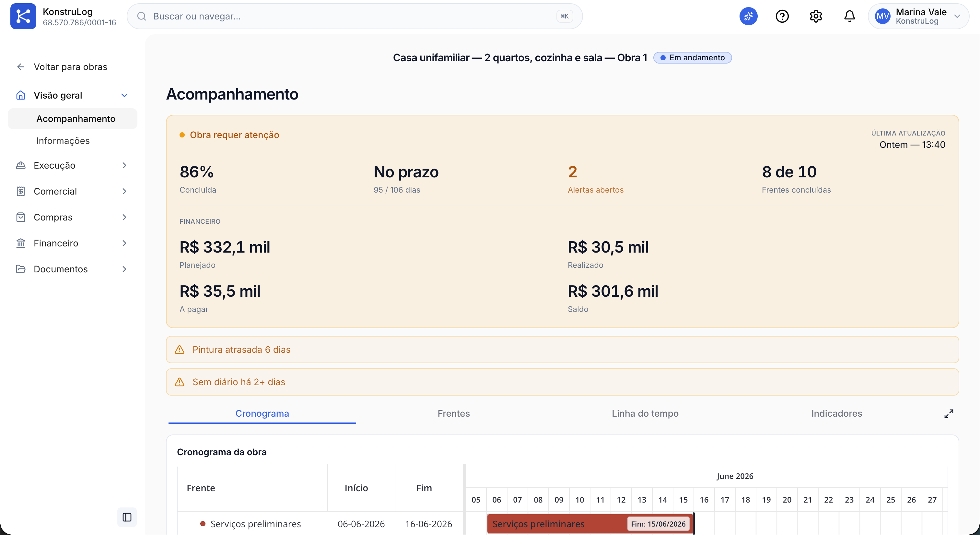Click the KonstruLog logo icon
This screenshot has width=980, height=535.
pyautogui.click(x=23, y=16)
